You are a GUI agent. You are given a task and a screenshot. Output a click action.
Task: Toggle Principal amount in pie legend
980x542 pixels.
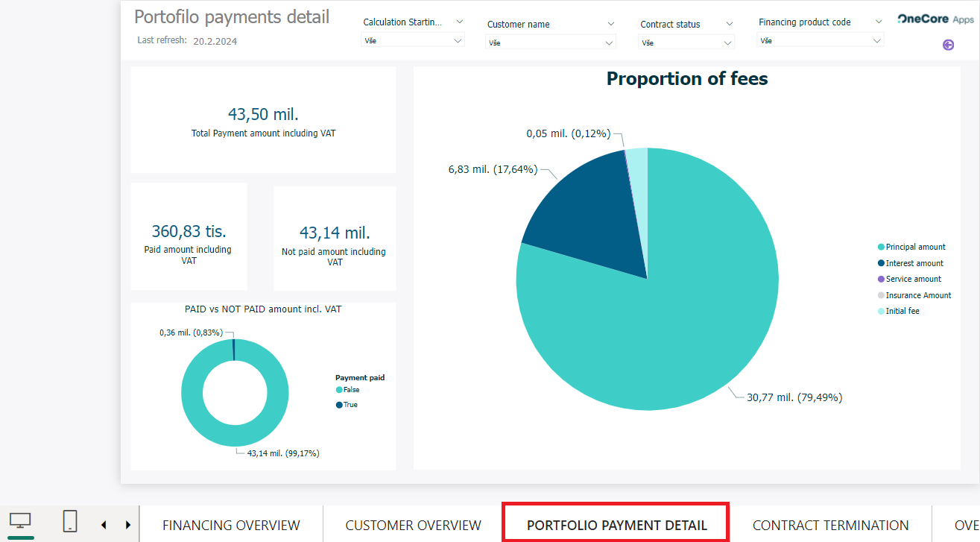[915, 247]
